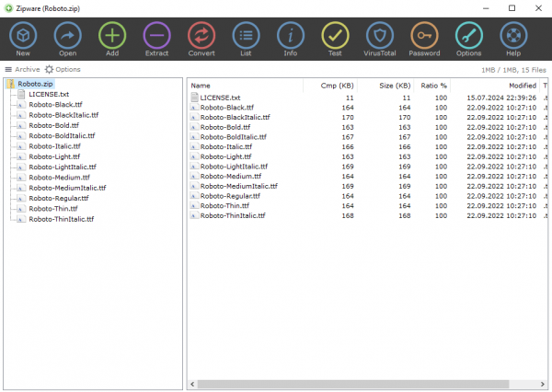Screen dimensions: 552x392
Task: Select Roboto-Light.ttf in the tree panel
Action: click(54, 156)
